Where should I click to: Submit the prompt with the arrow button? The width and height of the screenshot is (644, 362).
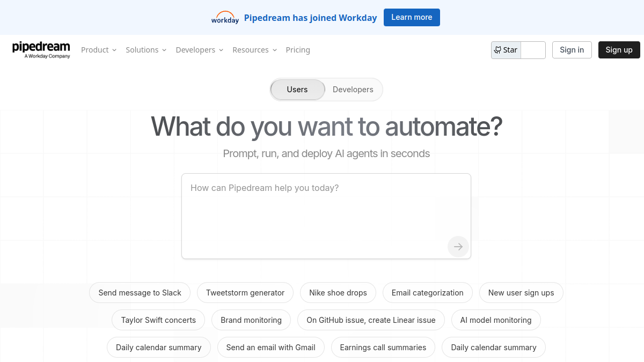[458, 247]
